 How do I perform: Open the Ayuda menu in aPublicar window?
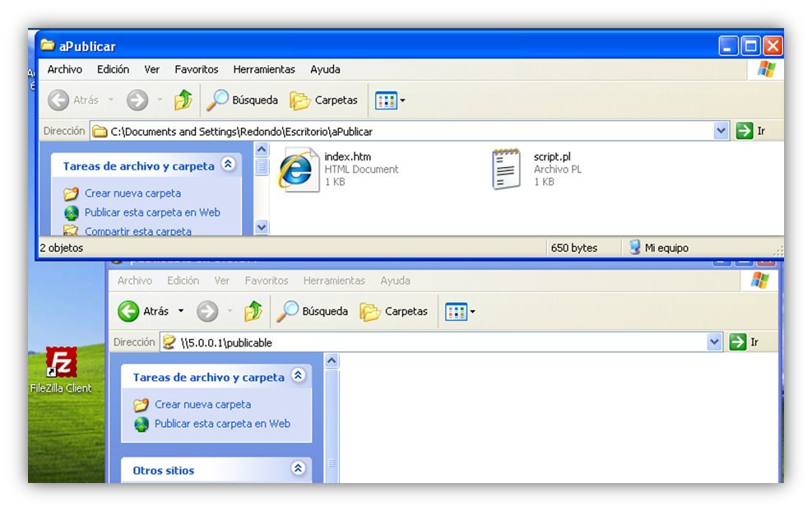pos(325,69)
